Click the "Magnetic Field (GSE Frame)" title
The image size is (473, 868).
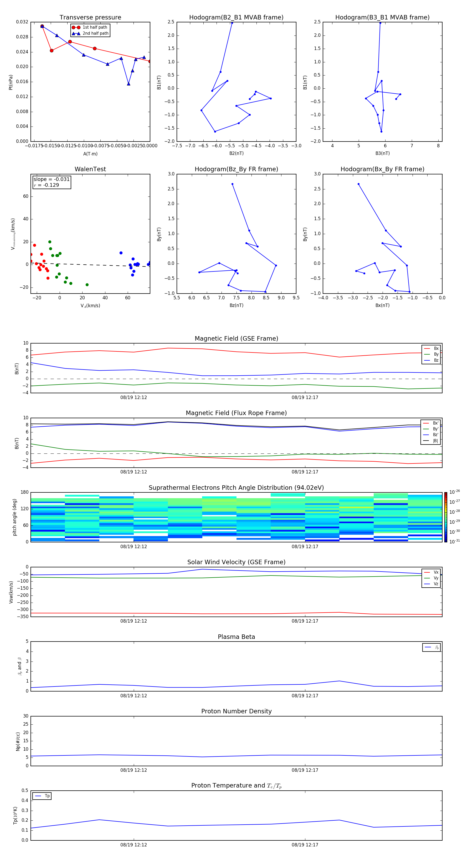(236, 339)
